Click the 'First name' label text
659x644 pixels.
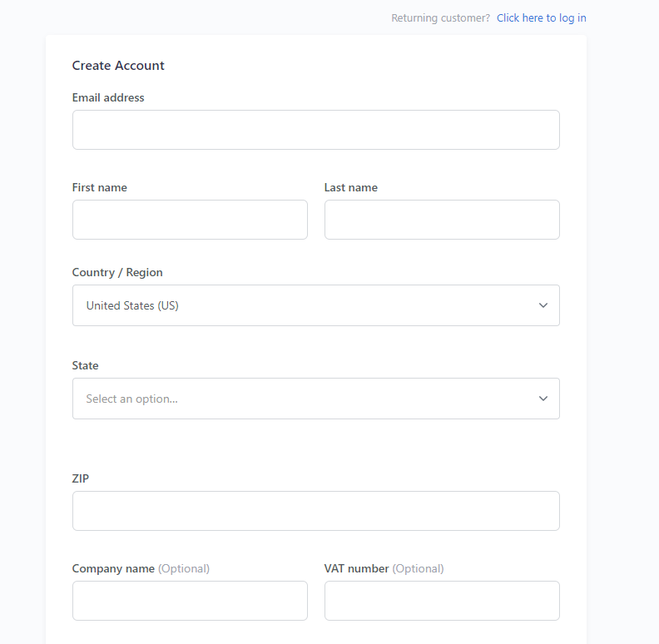pos(100,187)
